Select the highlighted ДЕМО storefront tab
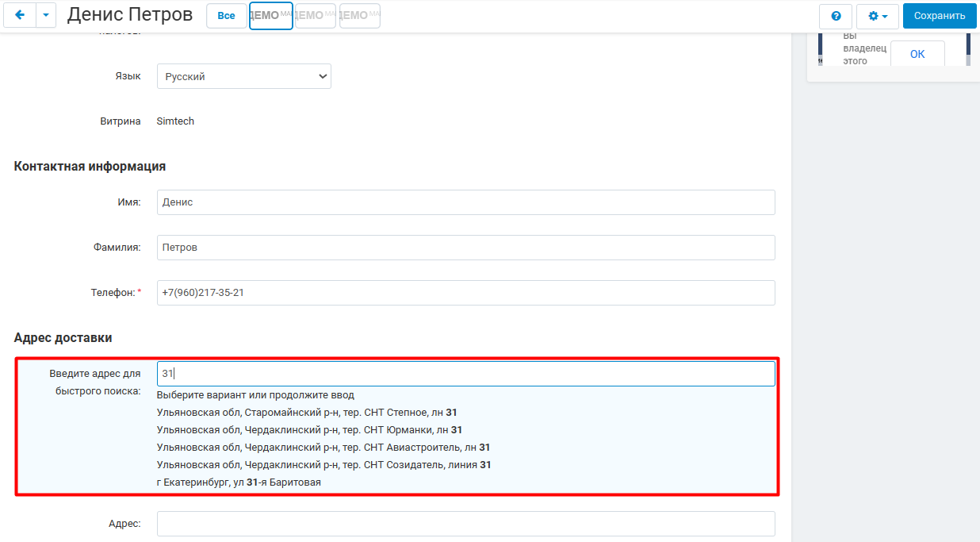This screenshot has width=980, height=542. (271, 16)
